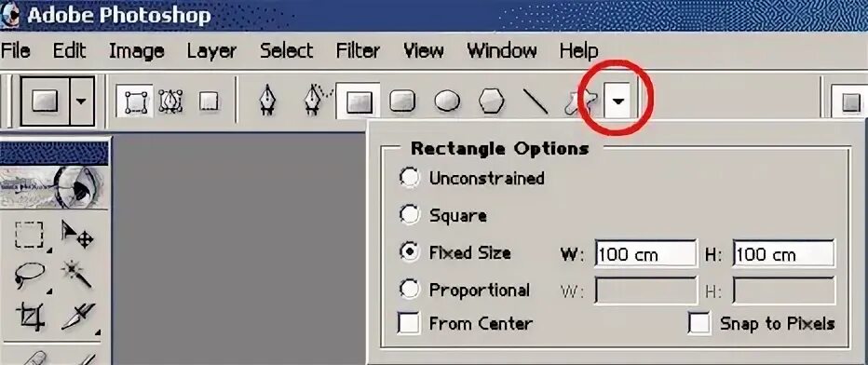Choose the Line shape tool

pyautogui.click(x=536, y=101)
